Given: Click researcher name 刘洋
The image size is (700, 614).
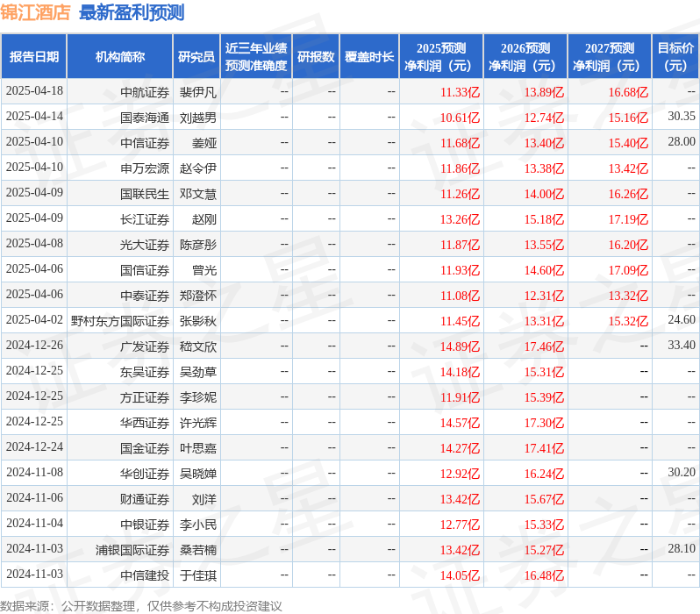Looking at the screenshot, I should click(204, 499).
